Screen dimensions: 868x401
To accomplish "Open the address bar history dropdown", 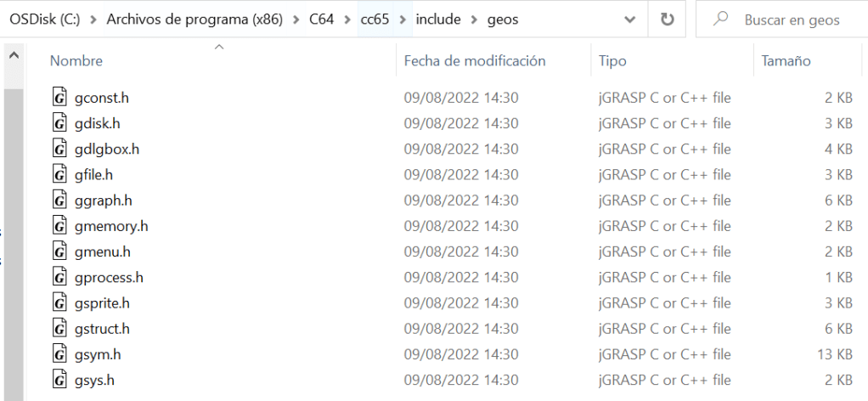I will tap(629, 20).
